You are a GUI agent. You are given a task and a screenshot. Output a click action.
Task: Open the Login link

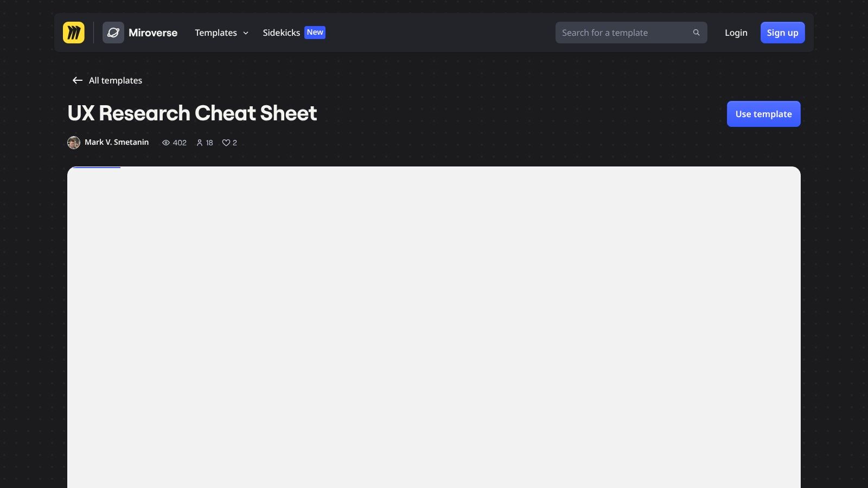pyautogui.click(x=736, y=33)
